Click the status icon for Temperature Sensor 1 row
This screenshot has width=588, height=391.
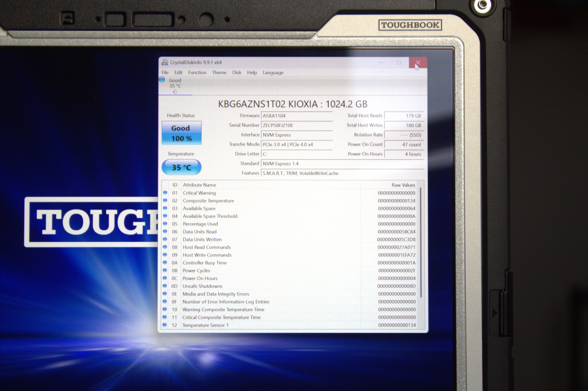(x=165, y=325)
